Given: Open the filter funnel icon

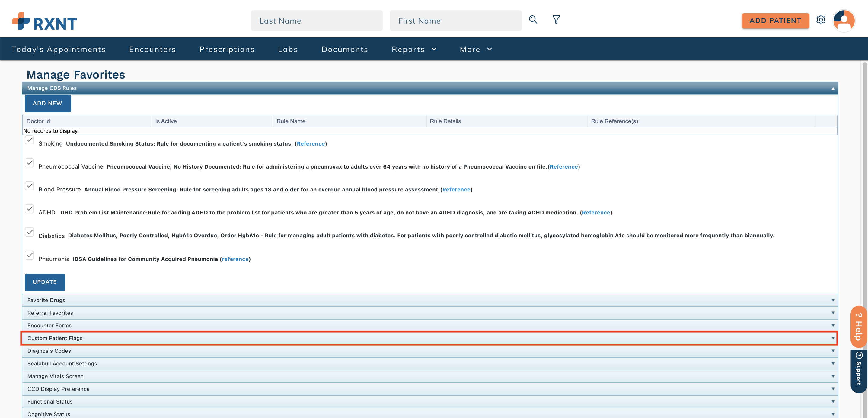Looking at the screenshot, I should [x=556, y=20].
